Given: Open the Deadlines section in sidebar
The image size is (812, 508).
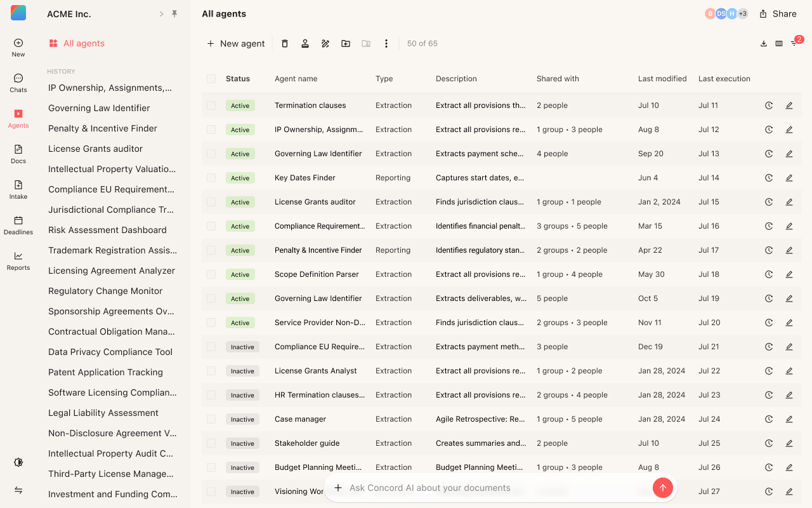Looking at the screenshot, I should pos(18,225).
